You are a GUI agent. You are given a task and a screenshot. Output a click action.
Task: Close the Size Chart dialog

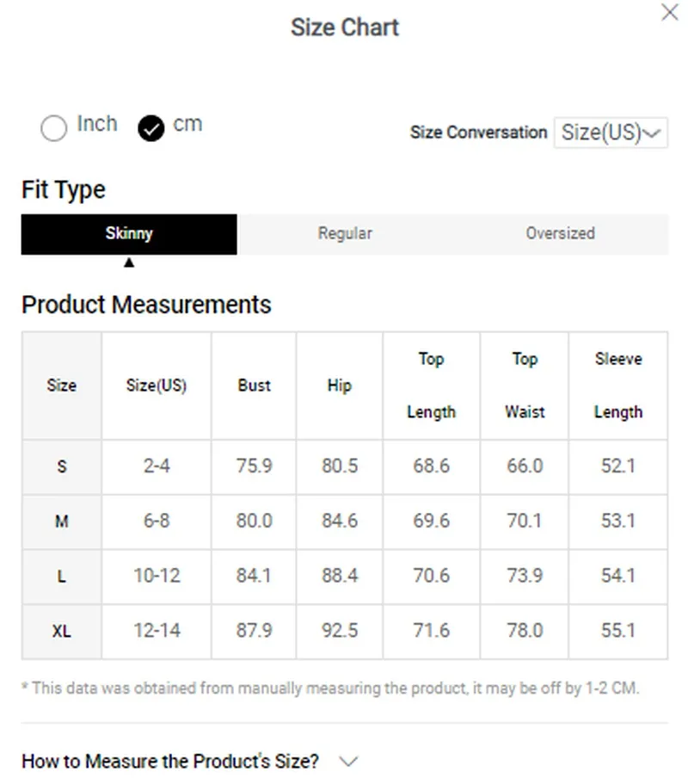(x=669, y=13)
